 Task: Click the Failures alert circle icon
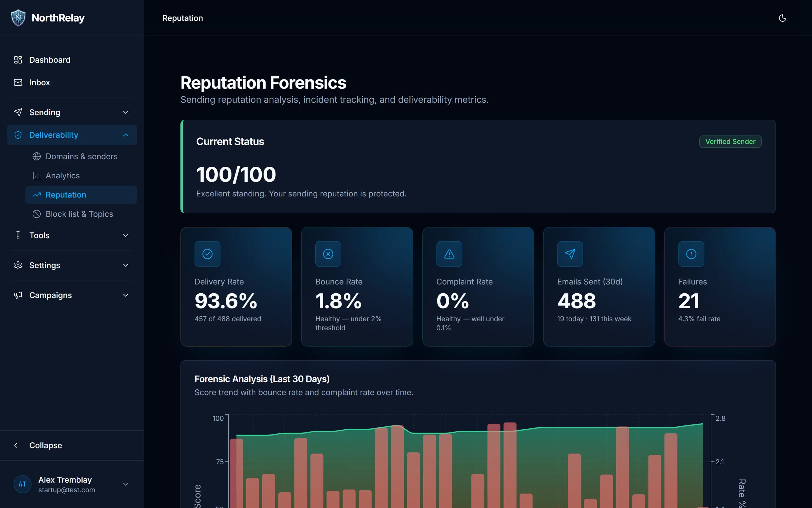click(691, 254)
